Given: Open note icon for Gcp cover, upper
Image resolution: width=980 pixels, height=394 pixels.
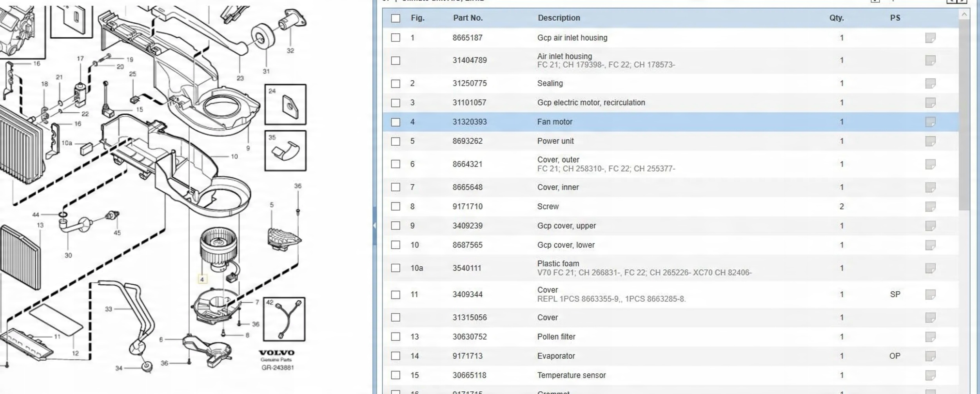Looking at the screenshot, I should 930,226.
